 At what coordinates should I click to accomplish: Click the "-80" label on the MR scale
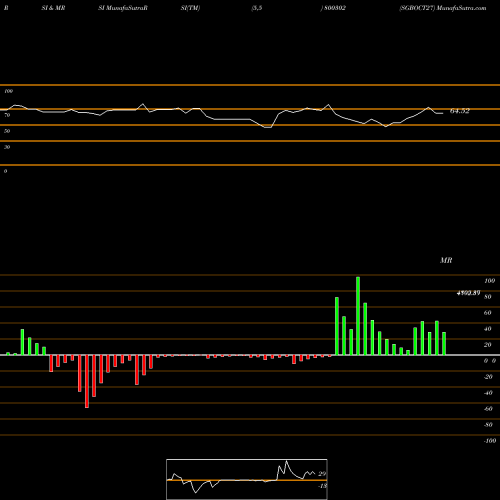(488, 425)
